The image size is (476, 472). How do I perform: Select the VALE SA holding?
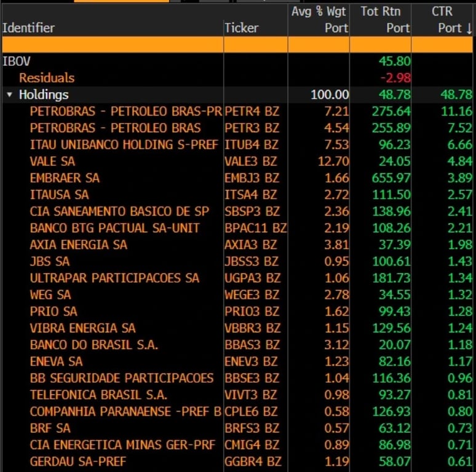(x=52, y=162)
